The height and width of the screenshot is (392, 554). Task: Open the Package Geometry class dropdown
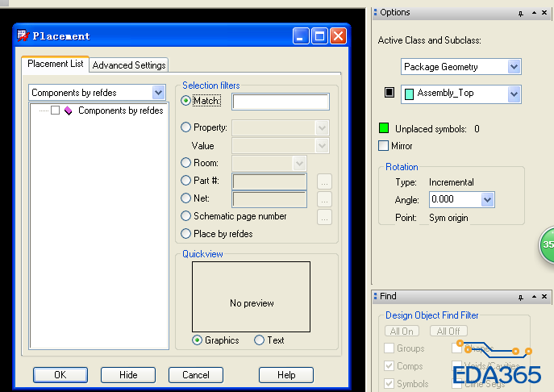point(514,67)
